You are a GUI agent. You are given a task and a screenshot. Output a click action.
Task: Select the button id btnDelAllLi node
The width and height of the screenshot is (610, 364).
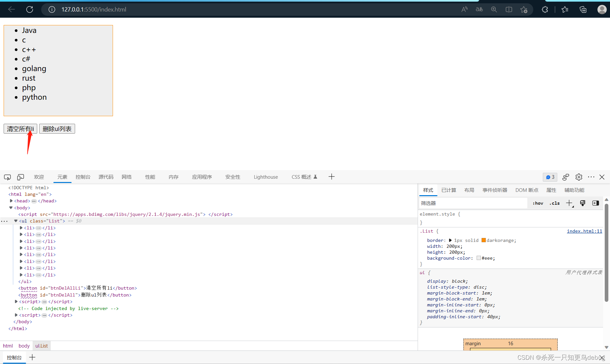tap(77, 288)
